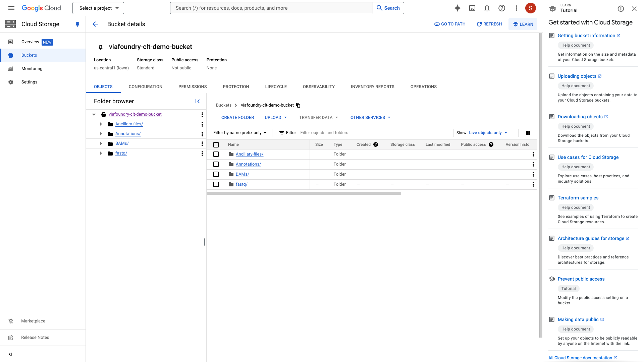
Task: Unpin Cloud Storage with the pin icon
Action: [x=77, y=24]
